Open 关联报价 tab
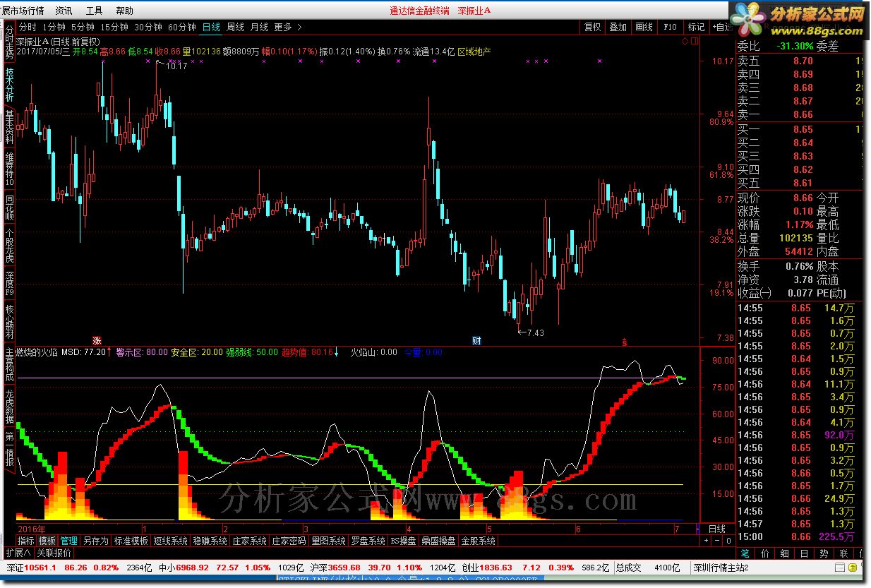Viewport: 871px width, 588px height. [54, 552]
